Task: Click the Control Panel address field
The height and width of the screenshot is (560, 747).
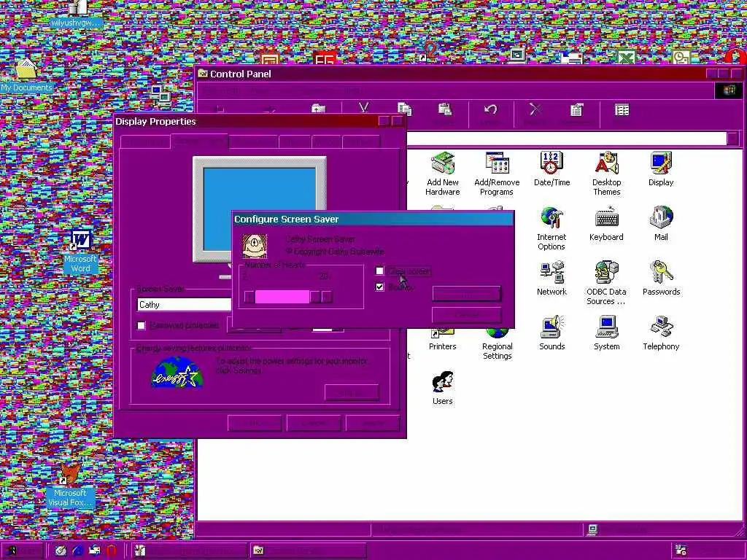Action: point(567,139)
